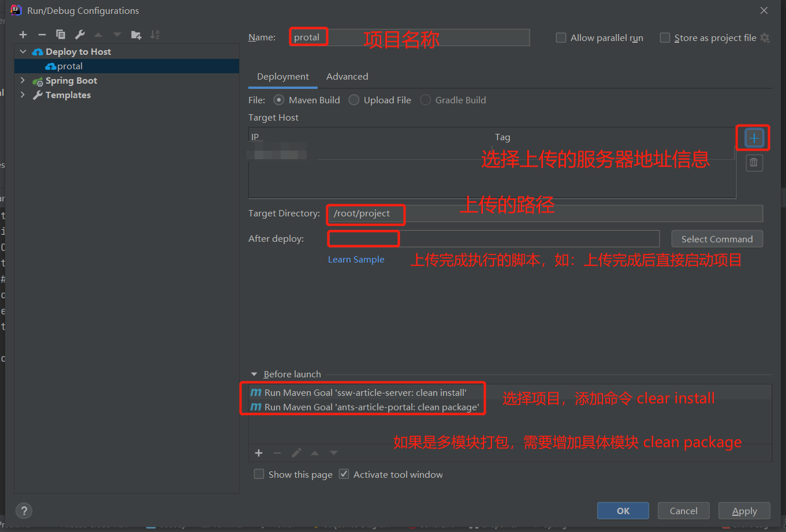This screenshot has width=786, height=532.
Task: Close the Run/Debug Configurations dialog
Action: (x=763, y=10)
